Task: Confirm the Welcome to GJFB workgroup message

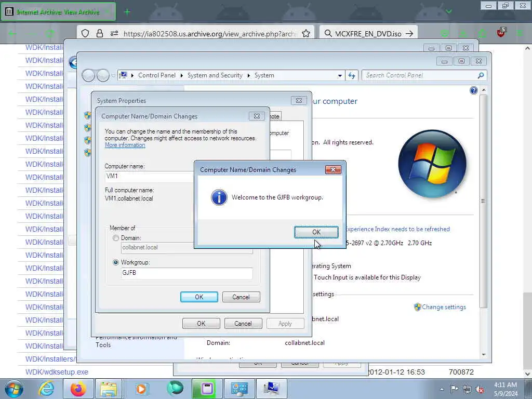Action: pyautogui.click(x=316, y=232)
